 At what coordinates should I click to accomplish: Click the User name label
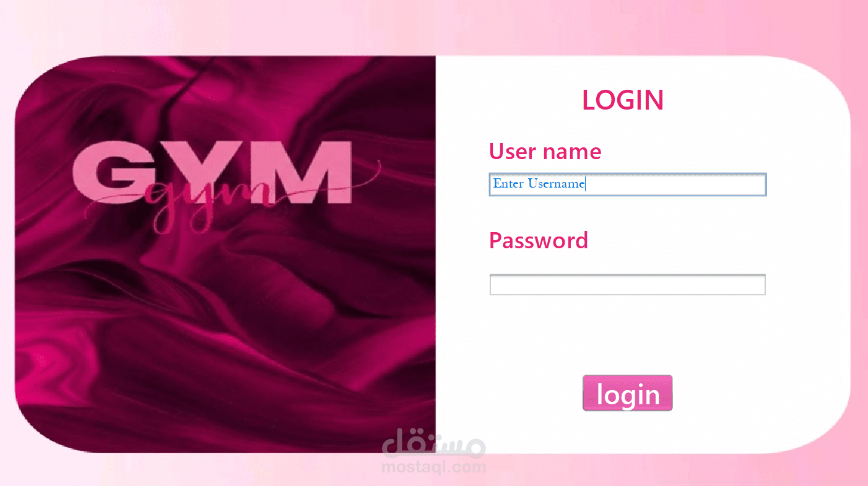pyautogui.click(x=545, y=151)
